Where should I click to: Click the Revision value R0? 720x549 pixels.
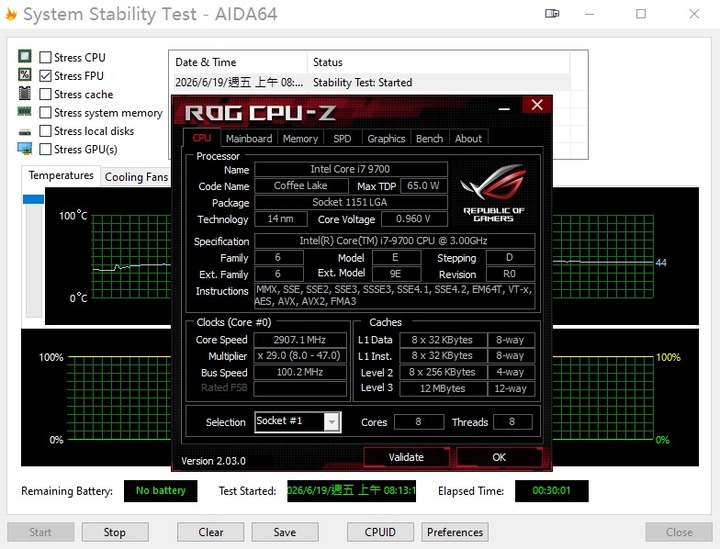(510, 274)
